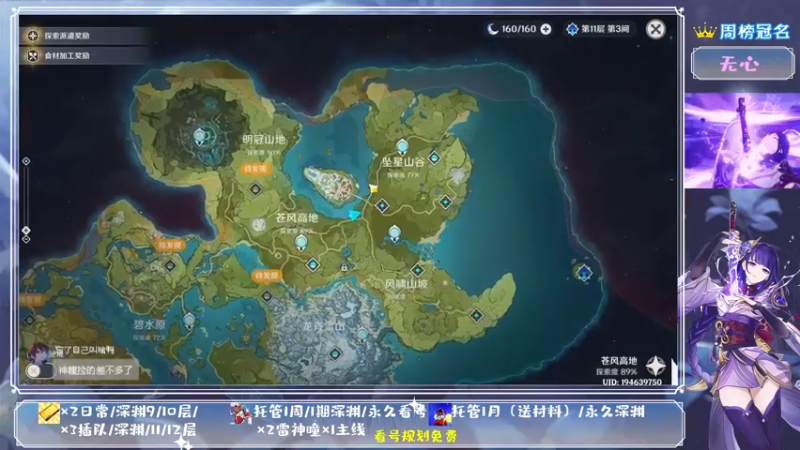
Task: Select domain marker in snowy 龙脊雪山 area
Action: click(x=335, y=354)
